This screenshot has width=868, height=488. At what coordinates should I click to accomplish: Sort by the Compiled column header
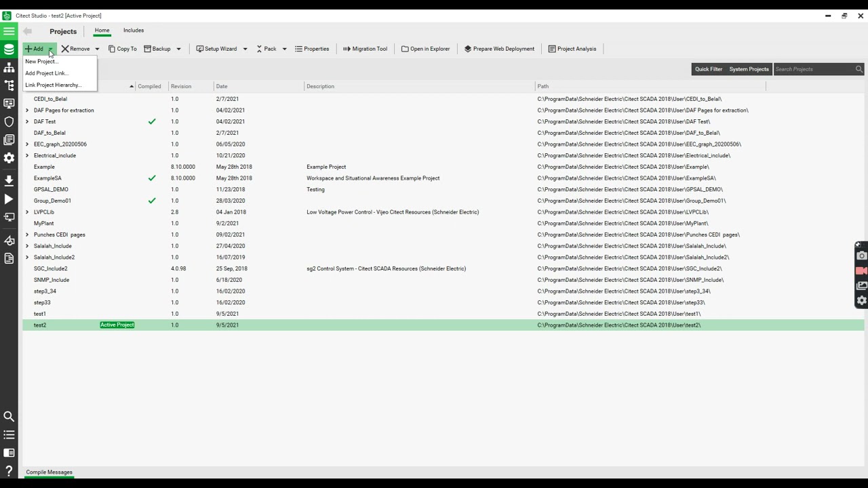pos(149,87)
